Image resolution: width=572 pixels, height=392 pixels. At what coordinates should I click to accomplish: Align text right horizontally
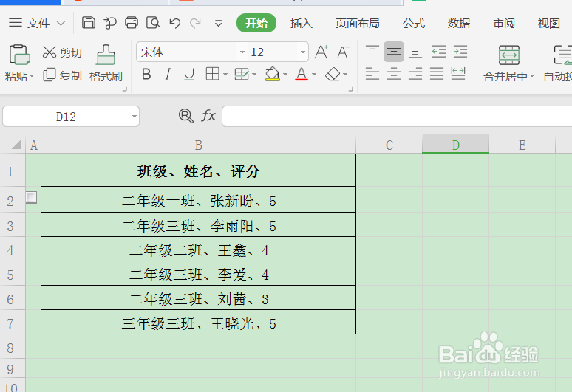pos(415,74)
